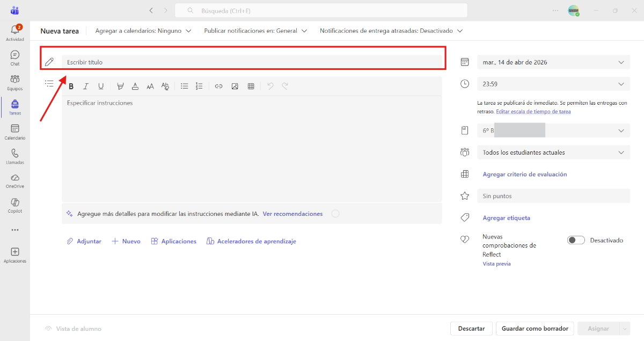
Task: Go back with the navigation arrow
Action: tap(151, 10)
